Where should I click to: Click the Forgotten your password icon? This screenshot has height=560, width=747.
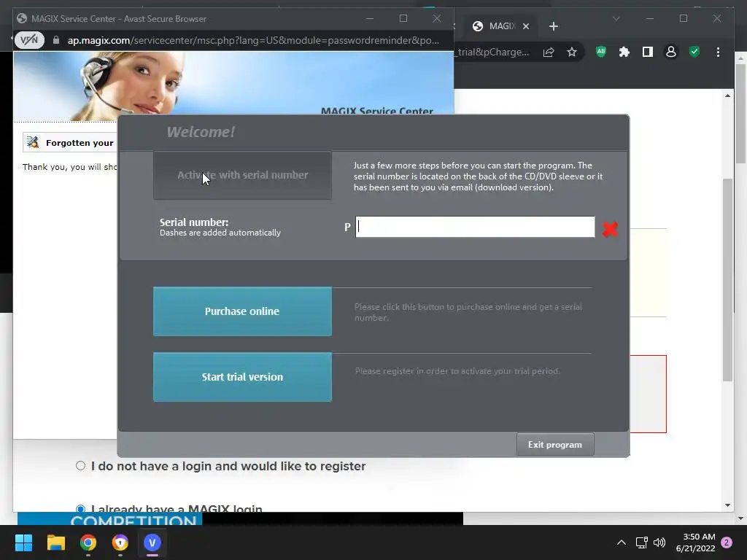(33, 142)
